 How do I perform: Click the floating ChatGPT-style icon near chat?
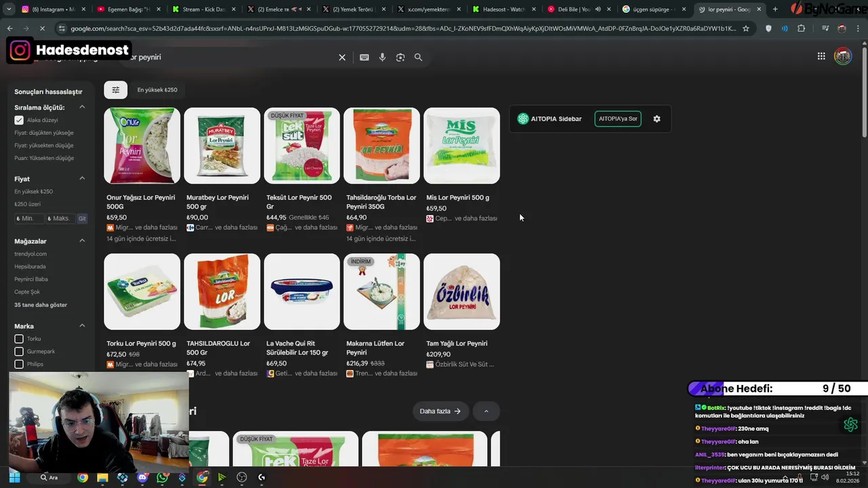pyautogui.click(x=850, y=424)
